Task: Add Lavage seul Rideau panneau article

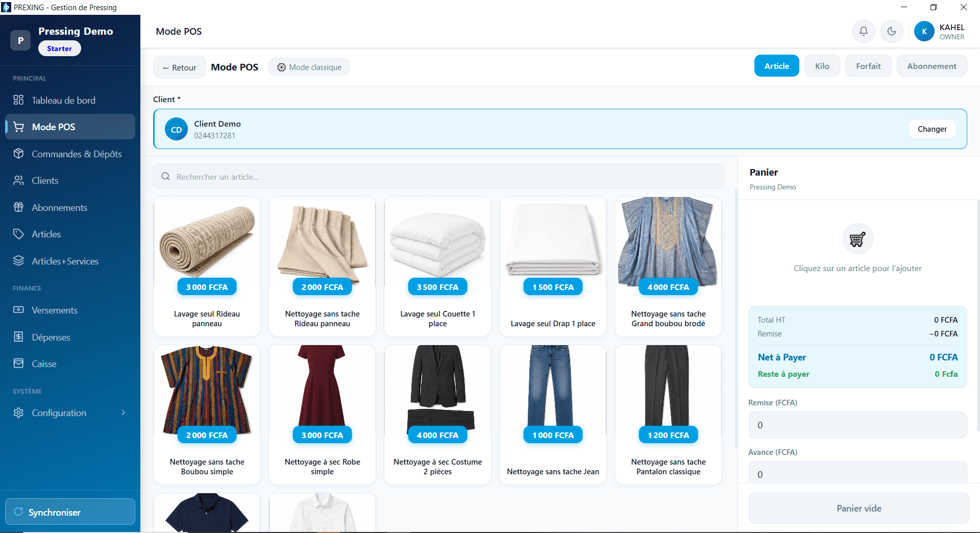Action: (207, 266)
